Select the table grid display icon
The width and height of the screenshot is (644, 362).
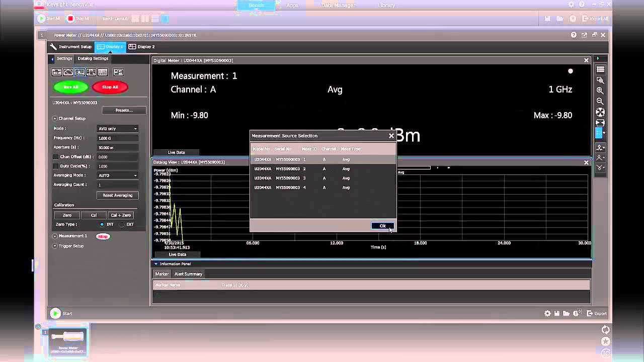click(103, 72)
